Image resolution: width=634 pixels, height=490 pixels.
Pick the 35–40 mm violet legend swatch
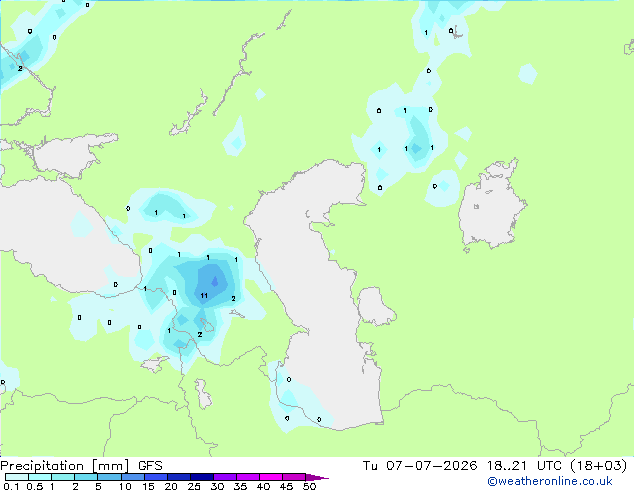(x=248, y=477)
